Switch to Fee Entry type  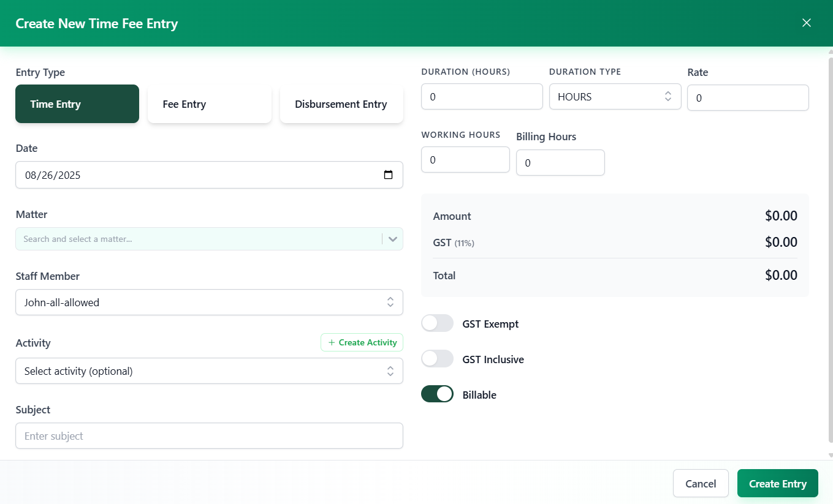209,104
